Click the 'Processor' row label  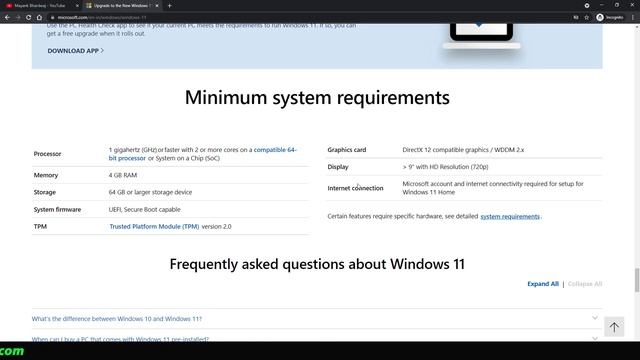47,154
